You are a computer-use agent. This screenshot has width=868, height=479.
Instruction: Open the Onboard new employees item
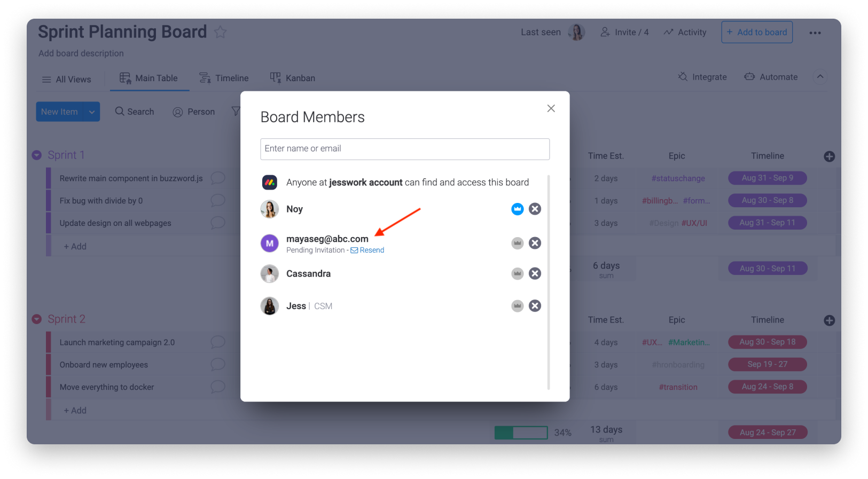(x=104, y=365)
